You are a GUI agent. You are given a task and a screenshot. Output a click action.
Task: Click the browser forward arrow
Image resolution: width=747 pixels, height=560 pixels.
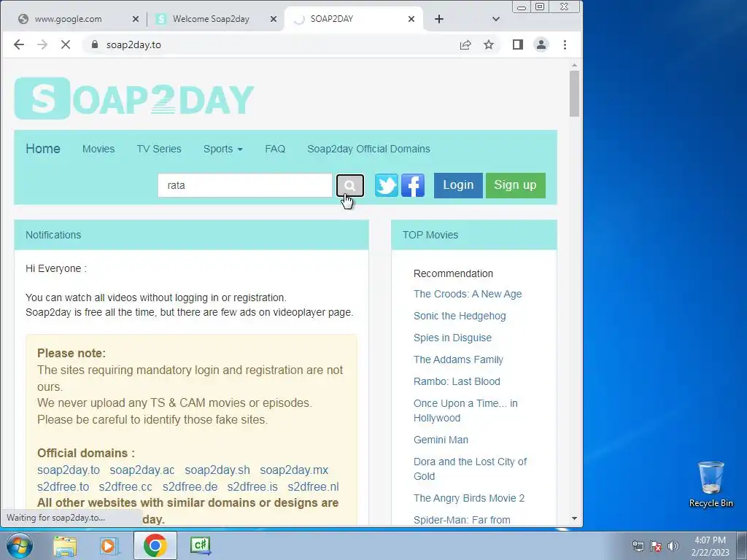(42, 44)
